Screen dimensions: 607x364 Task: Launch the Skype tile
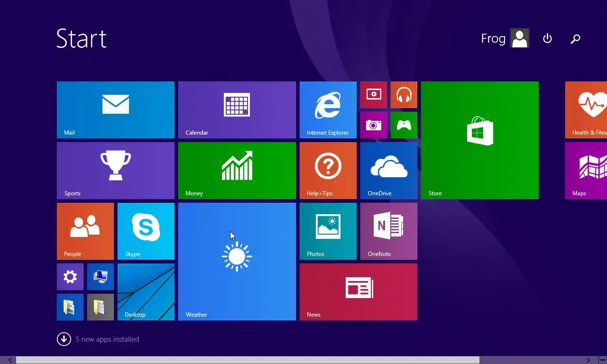146,231
